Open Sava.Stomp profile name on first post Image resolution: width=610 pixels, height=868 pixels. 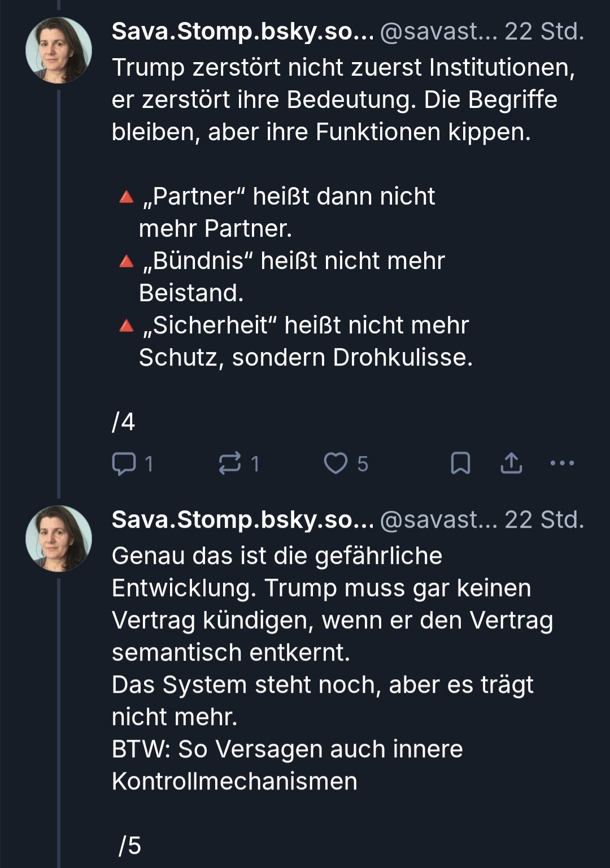click(x=242, y=32)
